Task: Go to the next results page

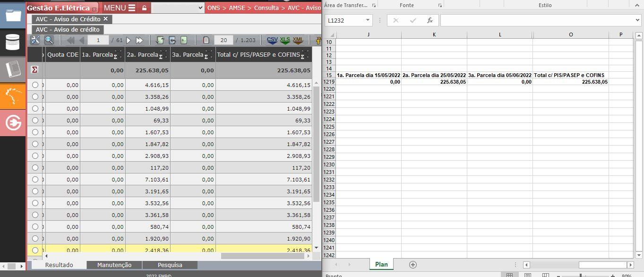Action: 129,40
